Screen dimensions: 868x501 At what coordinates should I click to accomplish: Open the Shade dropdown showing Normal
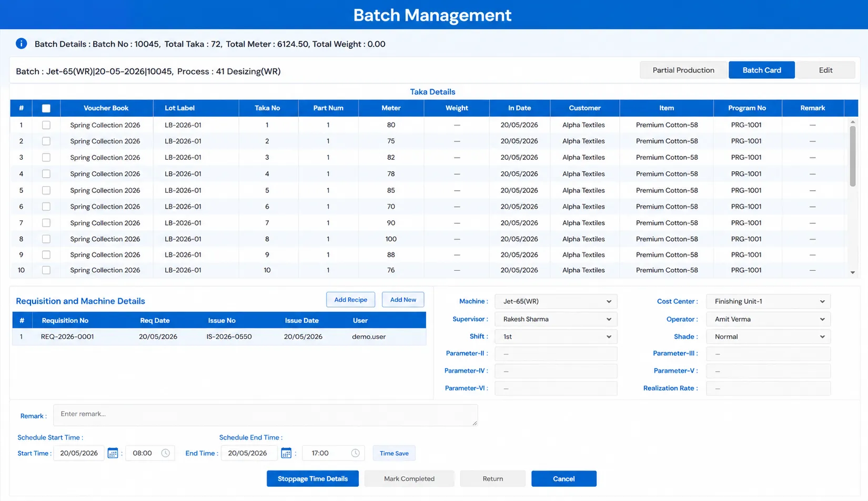point(768,336)
